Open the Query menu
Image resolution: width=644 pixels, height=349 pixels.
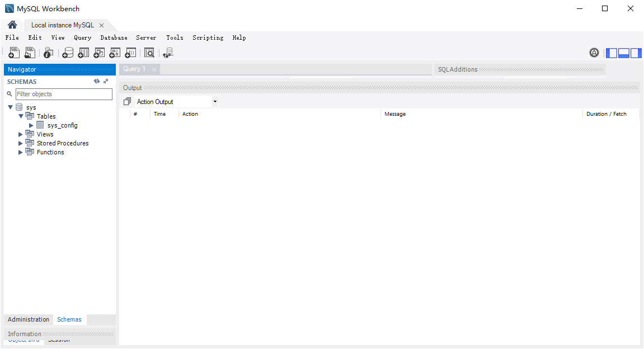(82, 37)
